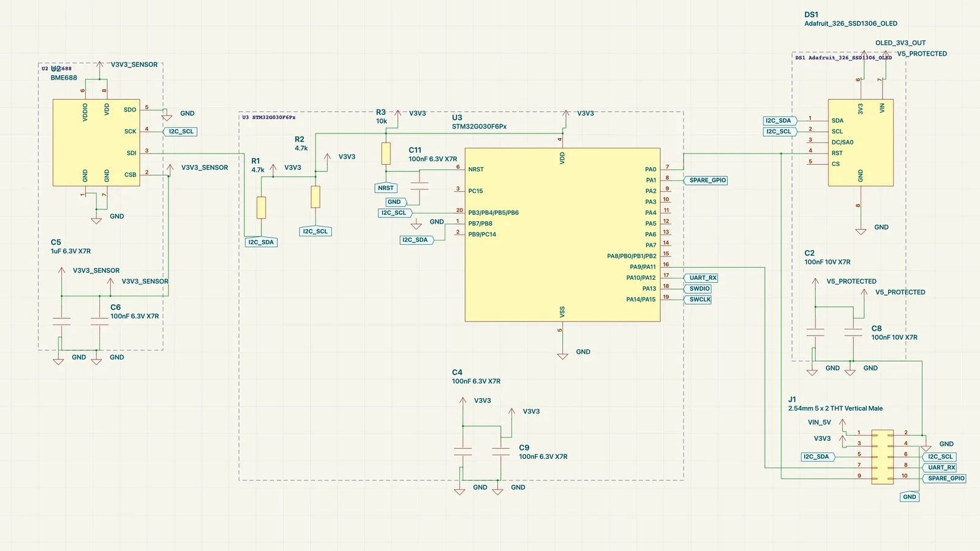
Task: Select the J1 5x2 pin header symbol
Action: (x=882, y=457)
